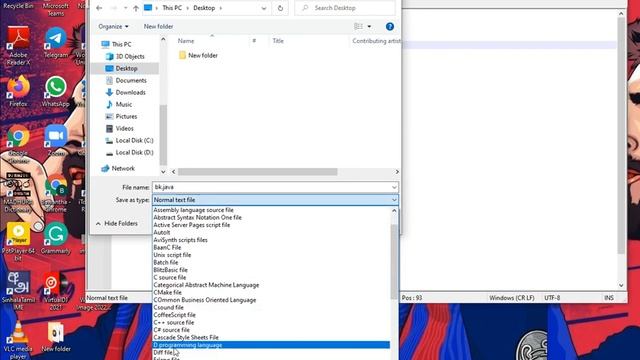Launch VirtualDJ 2021 desktop icon
The image size is (640, 360).
(x=56, y=291)
